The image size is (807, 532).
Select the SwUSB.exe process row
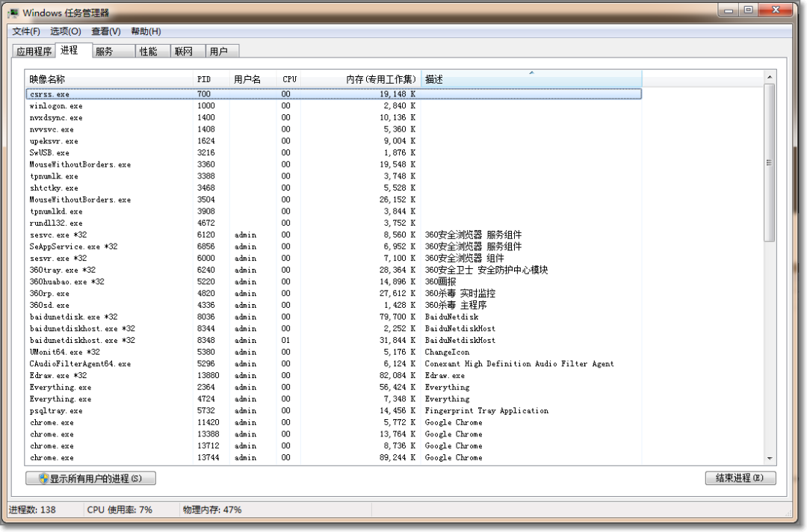pos(333,153)
